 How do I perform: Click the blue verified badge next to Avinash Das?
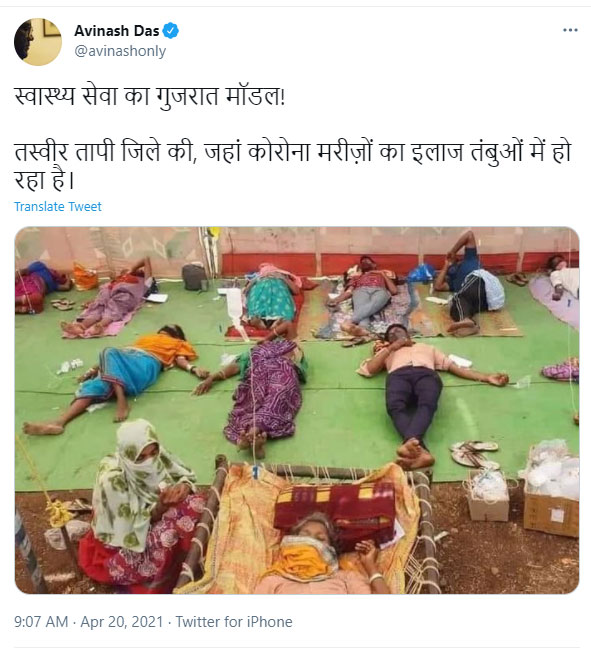[x=170, y=31]
